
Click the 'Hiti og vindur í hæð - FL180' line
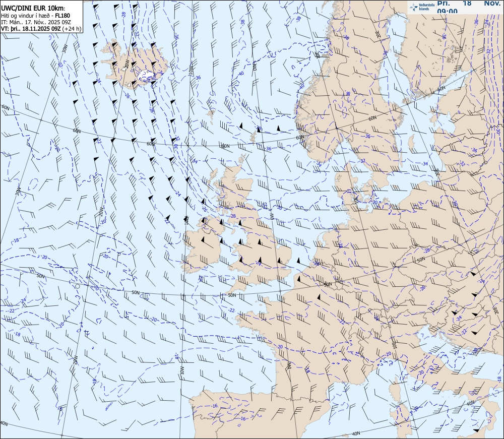coord(35,16)
